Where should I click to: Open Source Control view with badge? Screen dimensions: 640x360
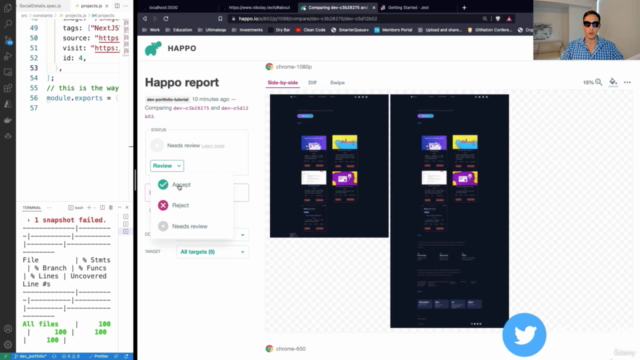8,40
